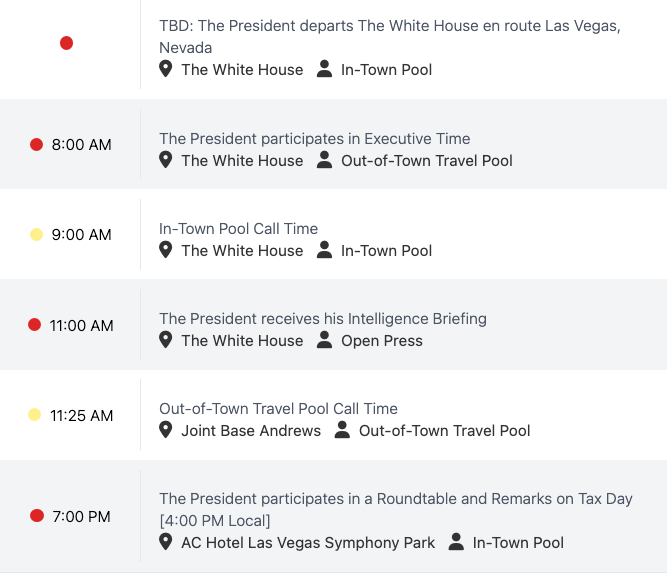This screenshot has height=576, width=667.
Task: Open the Roundtable and Remarks on Tax Day event
Action: point(395,499)
